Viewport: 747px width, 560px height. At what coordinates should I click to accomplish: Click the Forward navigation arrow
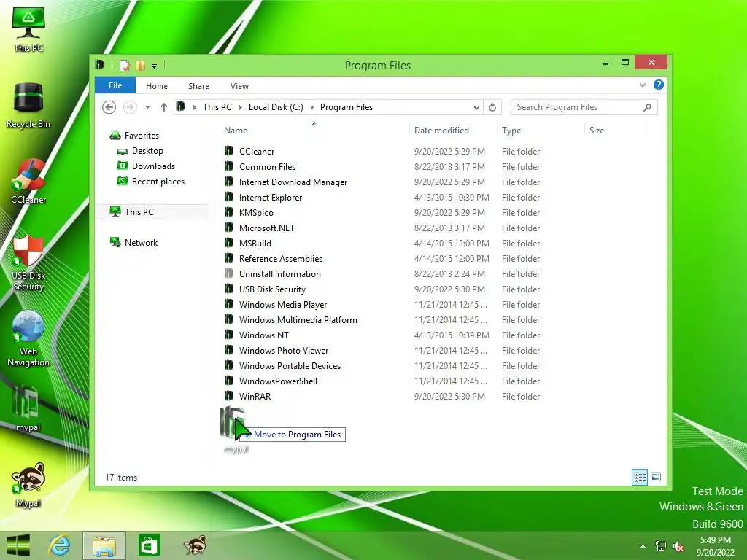130,107
